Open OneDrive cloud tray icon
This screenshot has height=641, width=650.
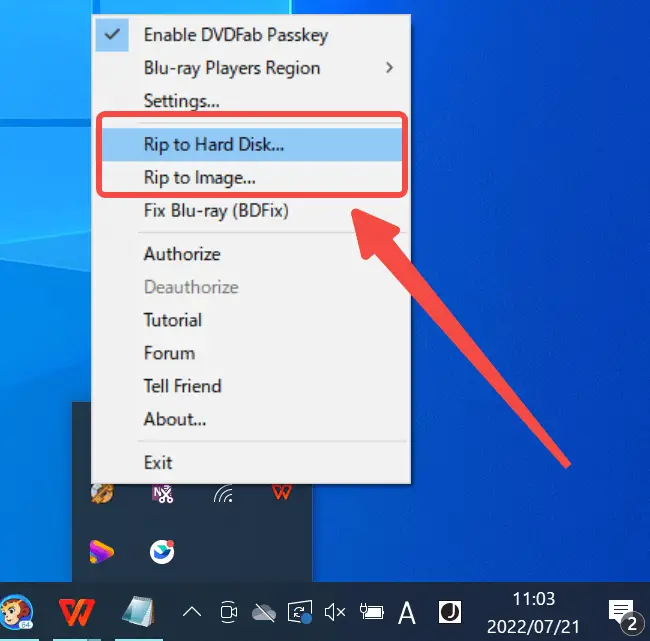click(264, 612)
